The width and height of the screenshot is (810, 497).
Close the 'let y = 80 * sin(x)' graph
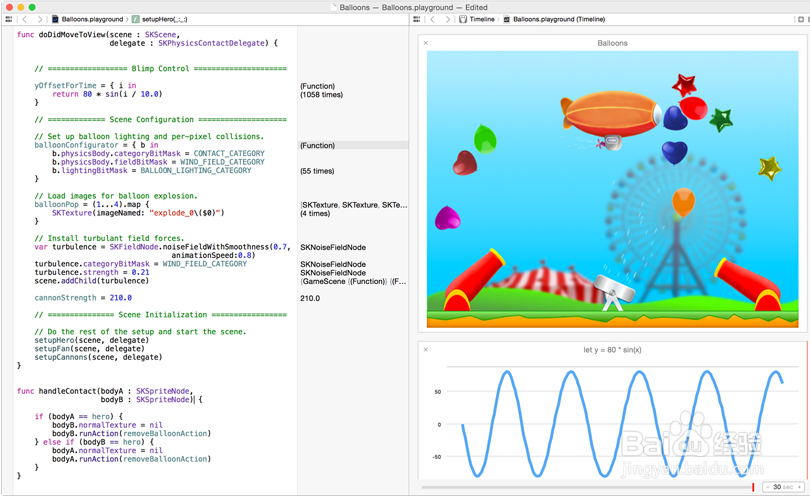(426, 350)
